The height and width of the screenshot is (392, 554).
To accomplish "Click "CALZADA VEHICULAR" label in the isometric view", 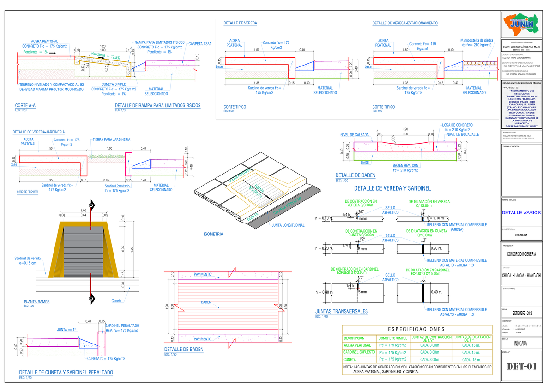I will pos(288,205).
